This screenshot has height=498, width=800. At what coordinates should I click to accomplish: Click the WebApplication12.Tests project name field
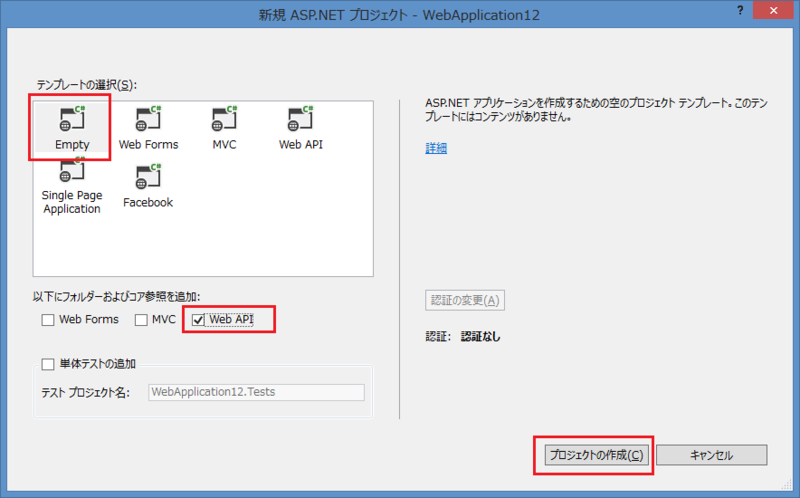coord(257,392)
